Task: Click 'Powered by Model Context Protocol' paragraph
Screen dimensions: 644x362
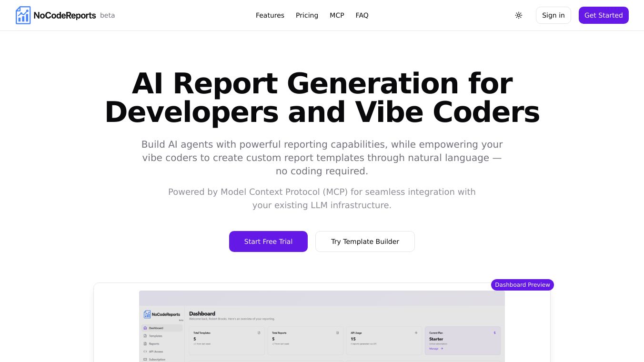Action: point(322,199)
